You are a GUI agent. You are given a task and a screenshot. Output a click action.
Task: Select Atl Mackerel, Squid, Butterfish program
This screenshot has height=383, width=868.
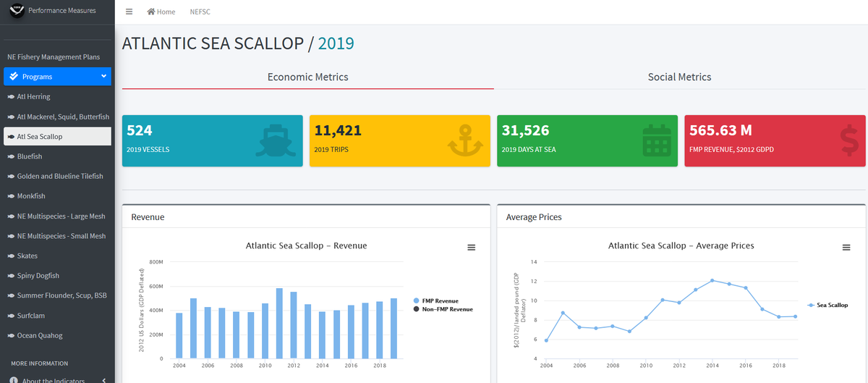click(57, 117)
